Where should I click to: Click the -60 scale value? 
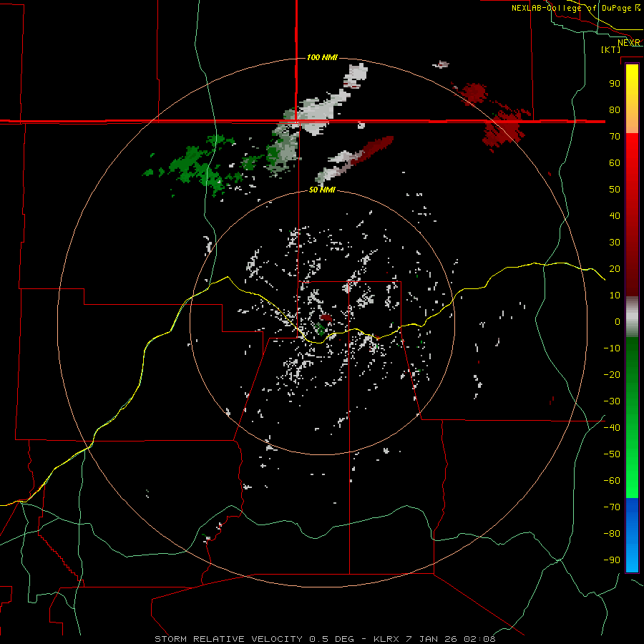[612, 481]
